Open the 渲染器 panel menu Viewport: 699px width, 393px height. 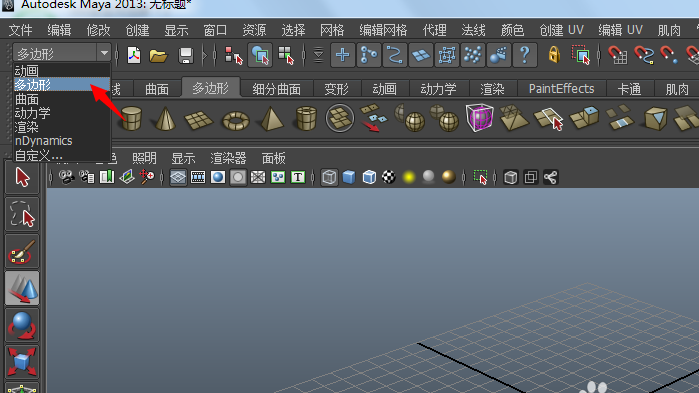[228, 158]
